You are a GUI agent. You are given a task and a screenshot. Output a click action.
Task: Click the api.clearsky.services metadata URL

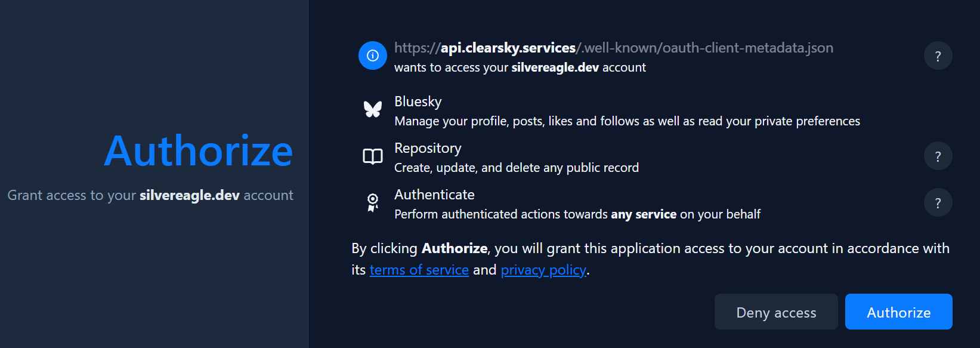pos(613,48)
